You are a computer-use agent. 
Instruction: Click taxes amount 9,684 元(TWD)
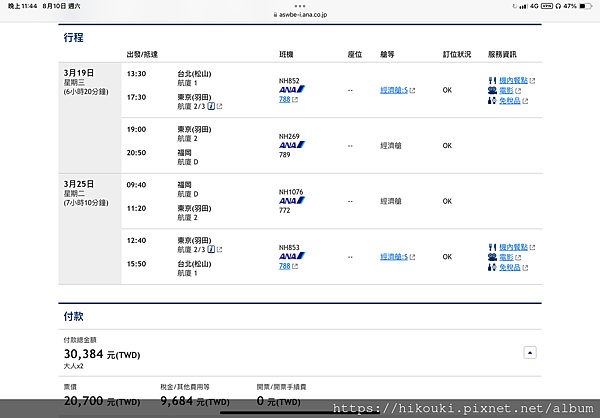pyautogui.click(x=195, y=401)
